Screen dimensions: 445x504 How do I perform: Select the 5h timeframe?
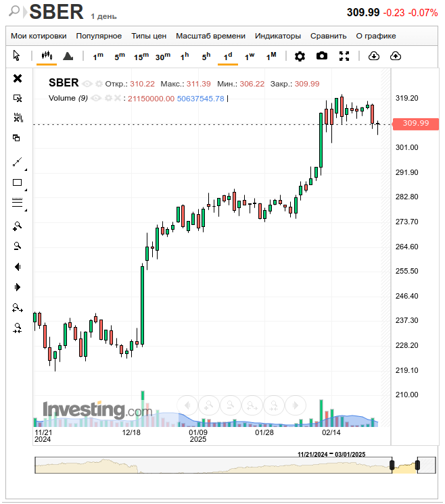coord(206,57)
